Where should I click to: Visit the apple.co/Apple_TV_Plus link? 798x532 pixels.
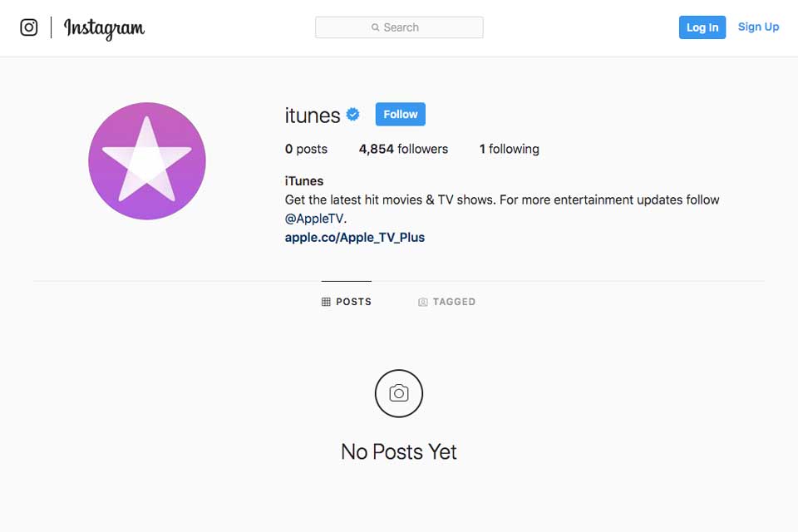click(355, 237)
